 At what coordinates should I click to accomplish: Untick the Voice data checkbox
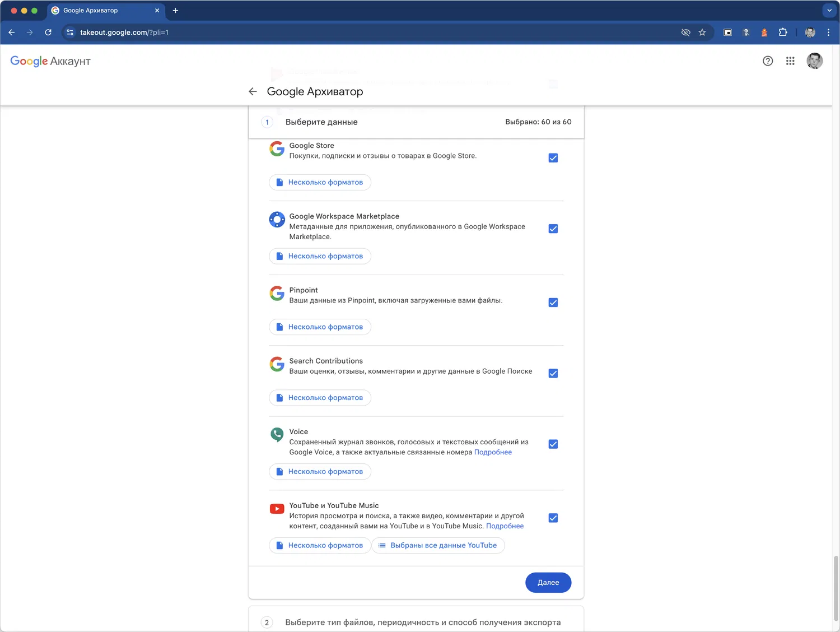pyautogui.click(x=553, y=444)
